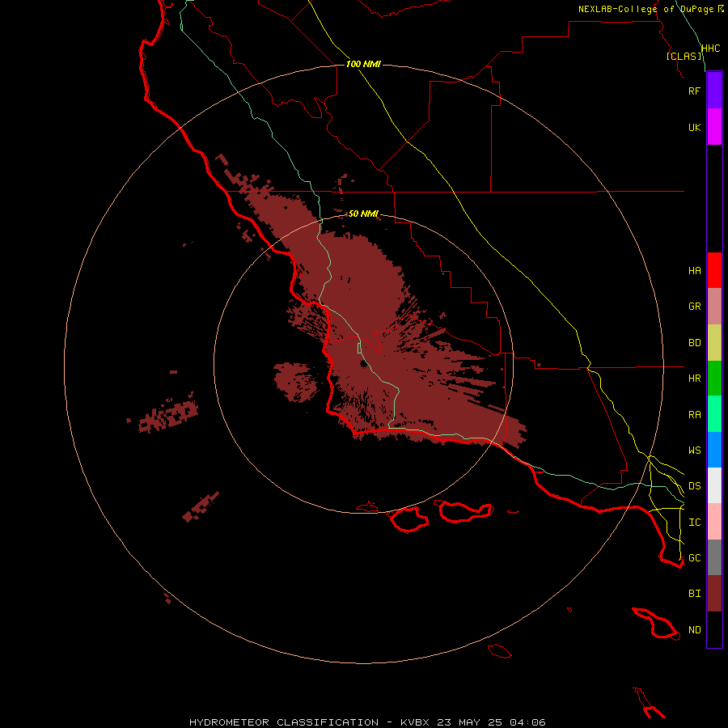The image size is (728, 728).
Task: Click the GC legend label
Action: pos(694,558)
